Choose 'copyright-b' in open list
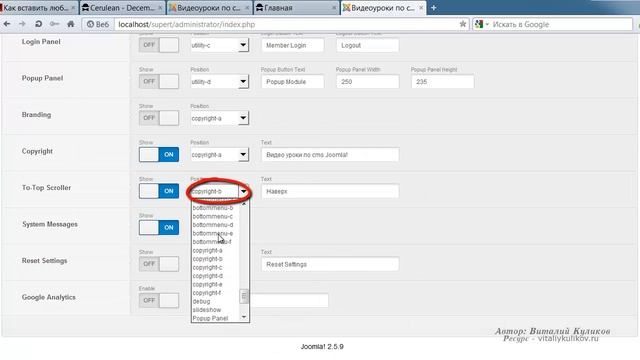Image resolution: width=640 pixels, height=360 pixels. pyautogui.click(x=207, y=259)
